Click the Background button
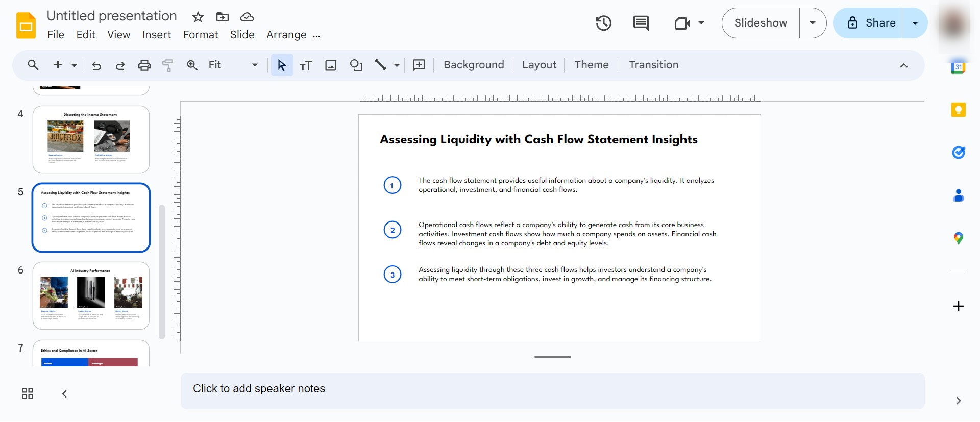This screenshot has height=422, width=980. coord(474,65)
